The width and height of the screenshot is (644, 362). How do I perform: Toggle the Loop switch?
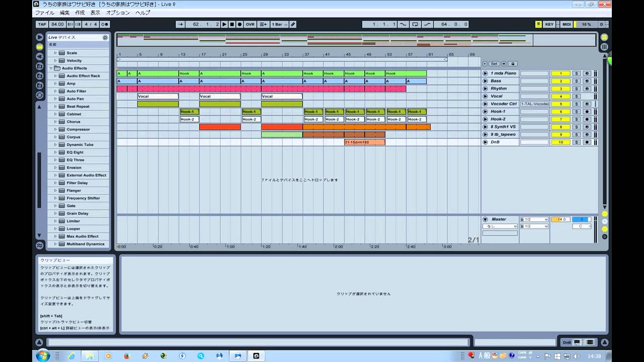(415, 24)
